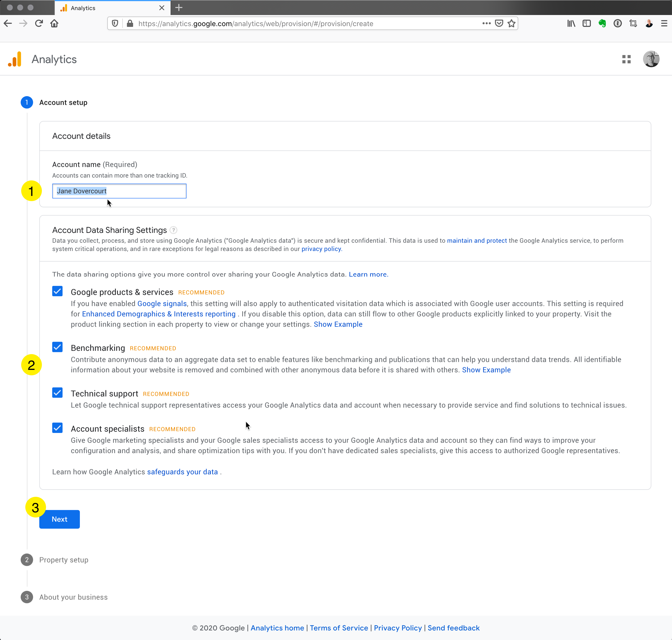Uncheck the Technical support checkbox

(57, 393)
